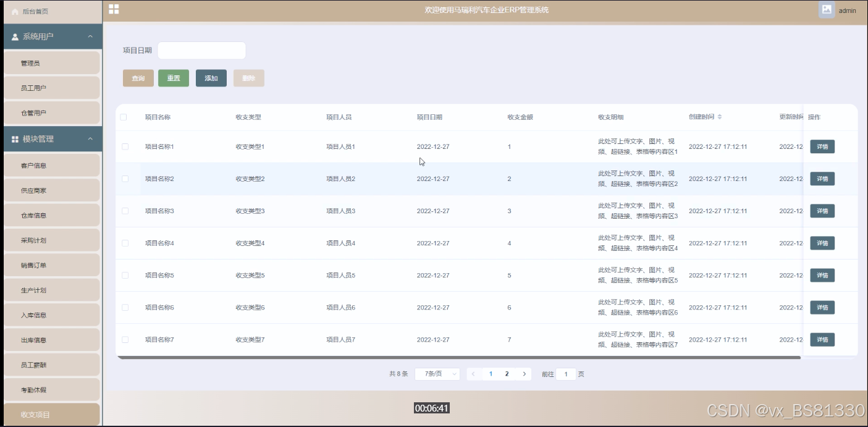Check the box for 项目名称6 row
The image size is (868, 427).
pyautogui.click(x=125, y=307)
